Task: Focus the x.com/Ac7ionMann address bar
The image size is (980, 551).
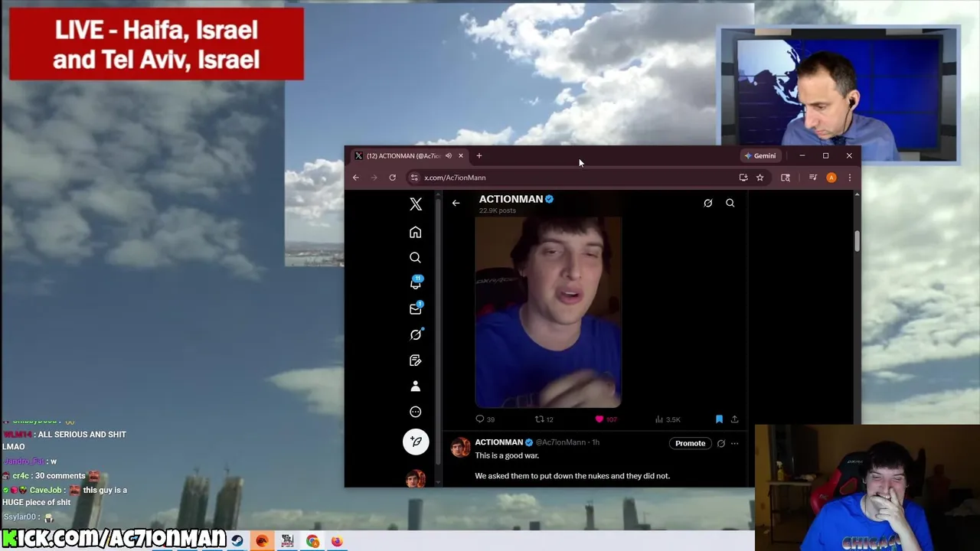Action: pyautogui.click(x=574, y=178)
